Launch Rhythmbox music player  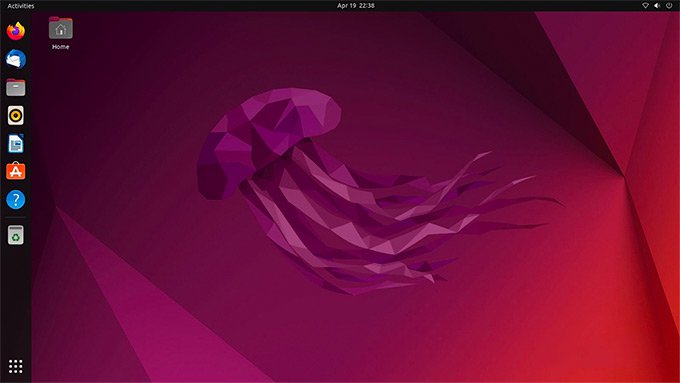[x=16, y=115]
